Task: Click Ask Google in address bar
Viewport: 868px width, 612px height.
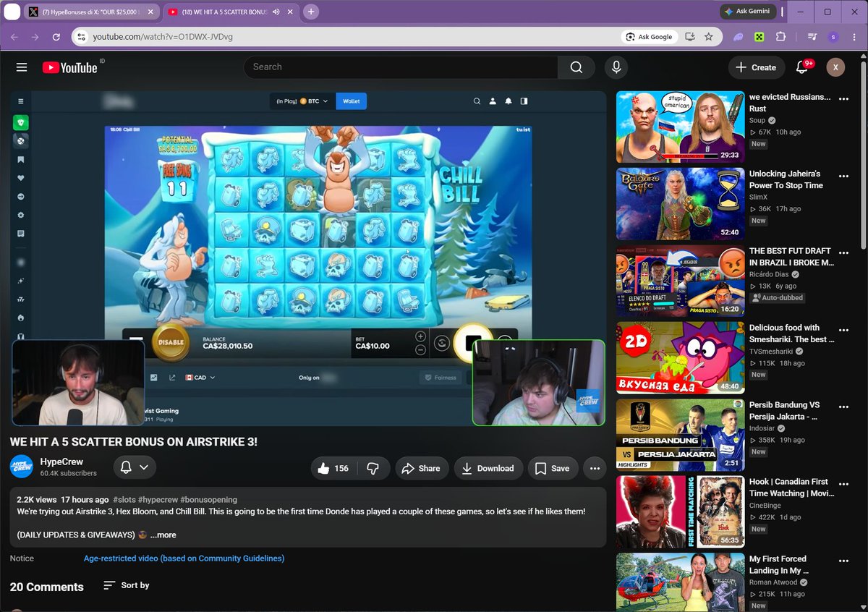Action: pos(649,37)
